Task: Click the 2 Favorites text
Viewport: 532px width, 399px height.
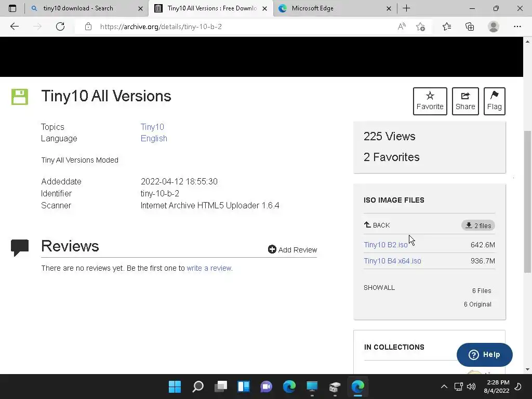Action: pos(392,157)
